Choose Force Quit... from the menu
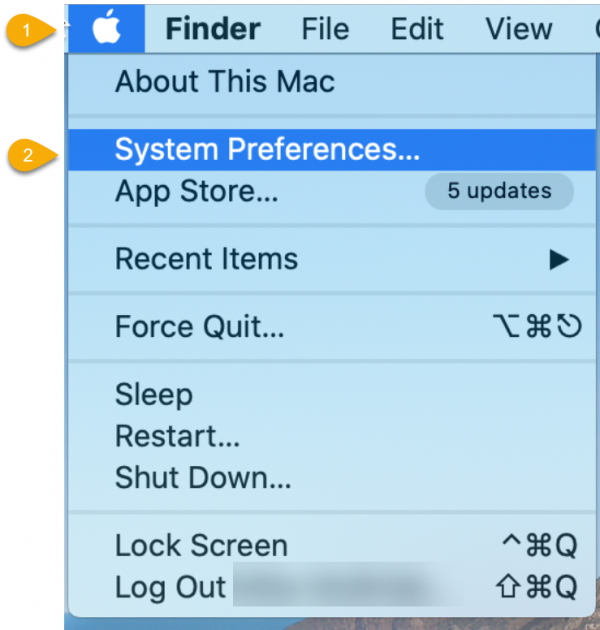The width and height of the screenshot is (600, 630). click(x=200, y=326)
